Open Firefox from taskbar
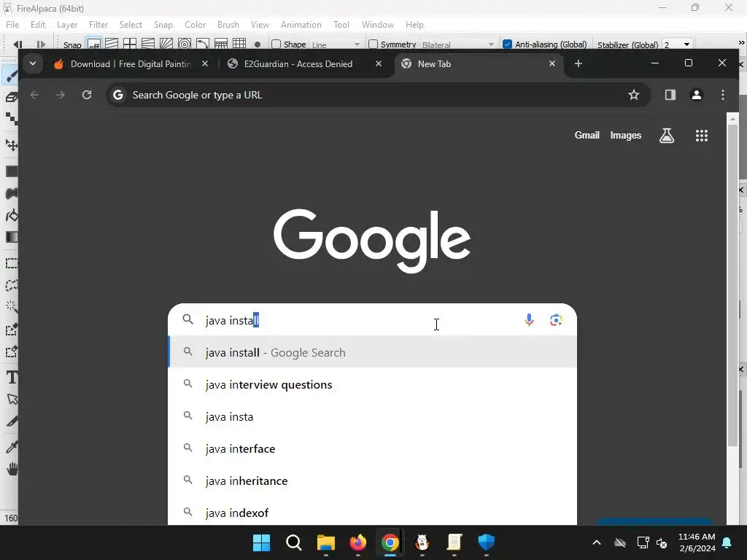 357,542
